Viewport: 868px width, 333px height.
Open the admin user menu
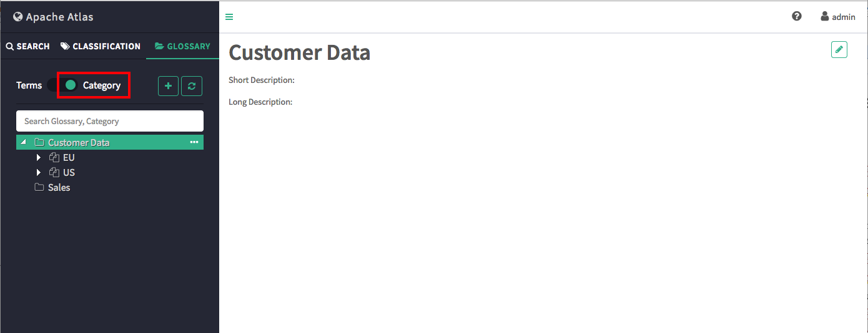click(838, 17)
